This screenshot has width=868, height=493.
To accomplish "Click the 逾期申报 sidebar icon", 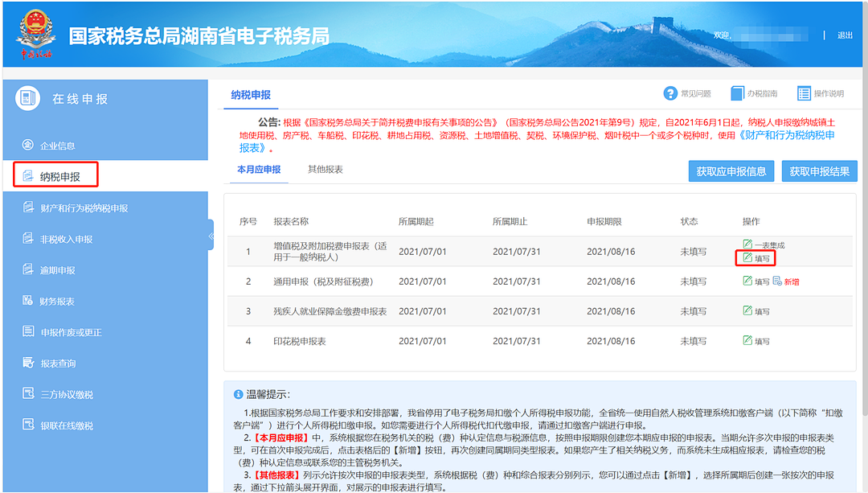I will [27, 269].
